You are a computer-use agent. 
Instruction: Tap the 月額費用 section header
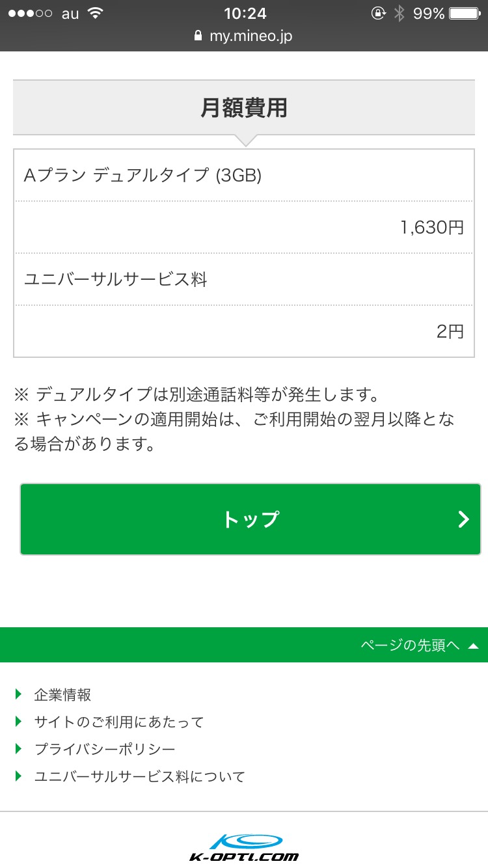(x=244, y=108)
